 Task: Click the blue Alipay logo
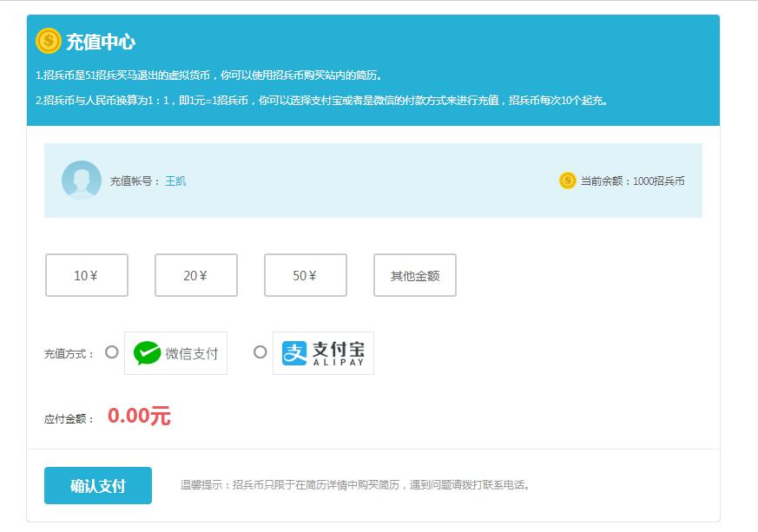pyautogui.click(x=295, y=353)
